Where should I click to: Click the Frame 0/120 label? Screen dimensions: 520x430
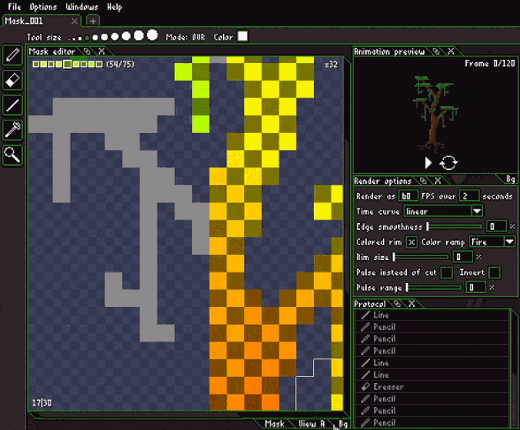click(x=490, y=63)
